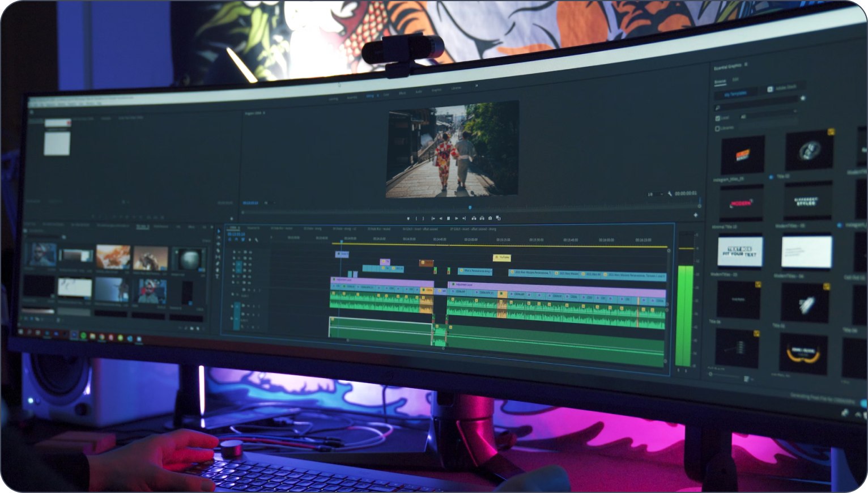Viewport: 868px width, 493px height.
Task: Open the workspace overflow chevron menu
Action: pyautogui.click(x=477, y=86)
